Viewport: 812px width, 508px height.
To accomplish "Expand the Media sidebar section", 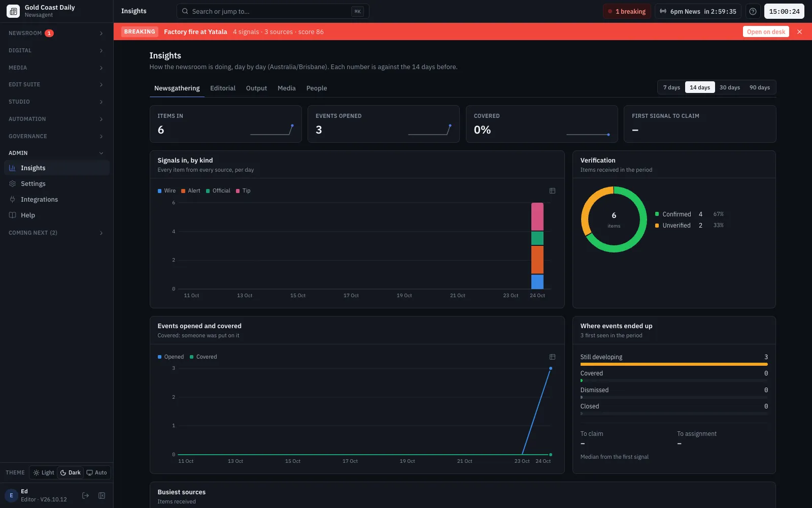I will click(x=57, y=68).
